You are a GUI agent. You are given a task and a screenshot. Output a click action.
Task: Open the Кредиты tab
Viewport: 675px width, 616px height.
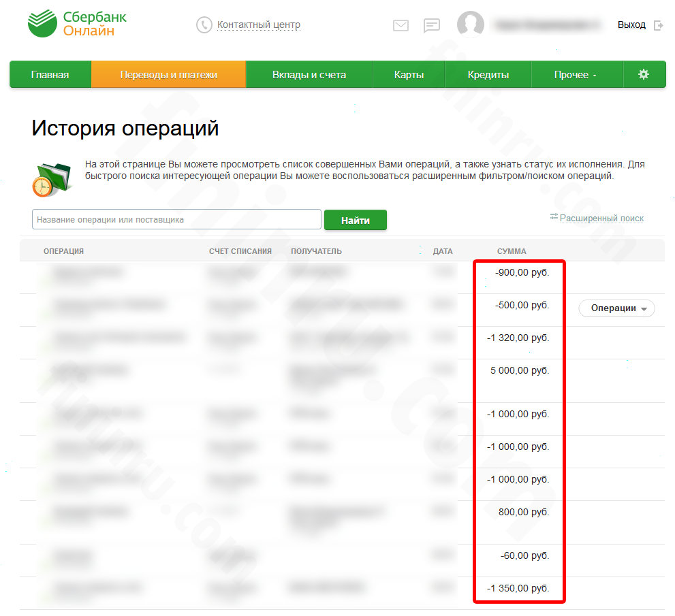(x=488, y=74)
